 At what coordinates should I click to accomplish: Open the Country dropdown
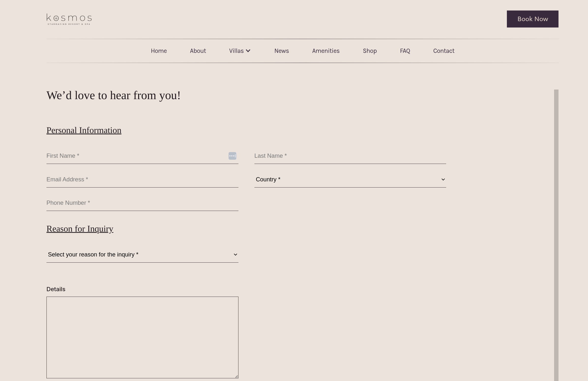pyautogui.click(x=350, y=180)
